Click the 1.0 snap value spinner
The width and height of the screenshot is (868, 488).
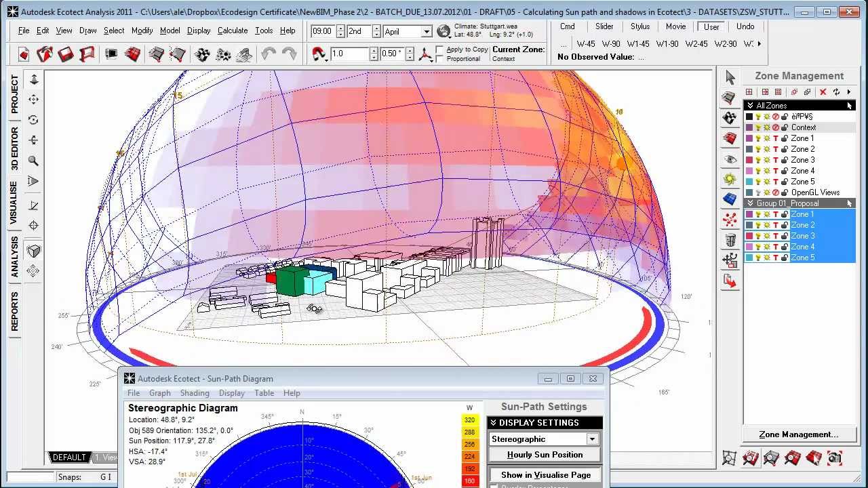[x=374, y=54]
